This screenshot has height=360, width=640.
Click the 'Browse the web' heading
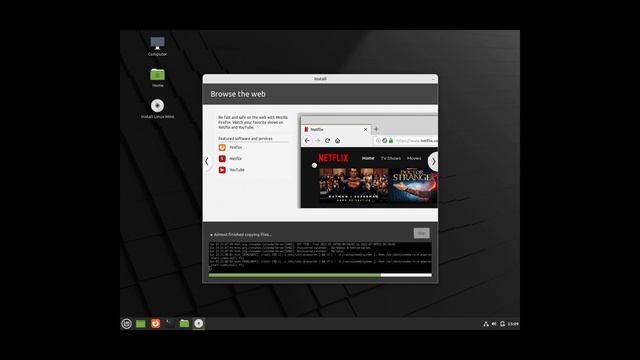238,94
